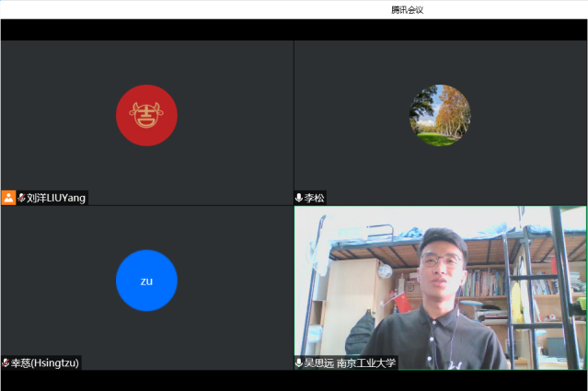
Task: Click the live video feed of 吴思远
Action: click(440, 285)
